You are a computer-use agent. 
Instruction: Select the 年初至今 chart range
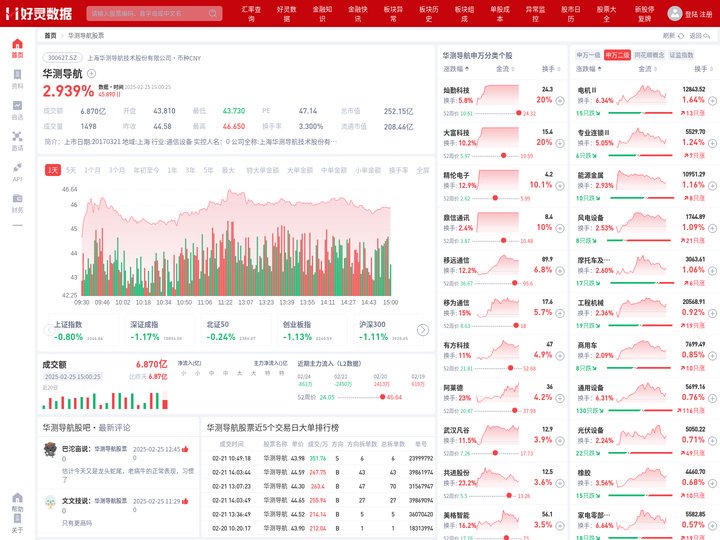pyautogui.click(x=146, y=170)
